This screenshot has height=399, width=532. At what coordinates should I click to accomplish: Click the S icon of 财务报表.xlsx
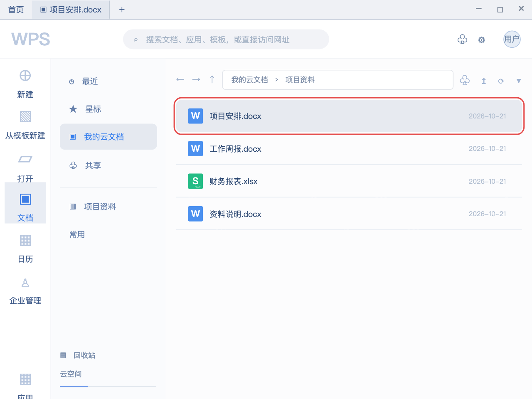(x=195, y=181)
